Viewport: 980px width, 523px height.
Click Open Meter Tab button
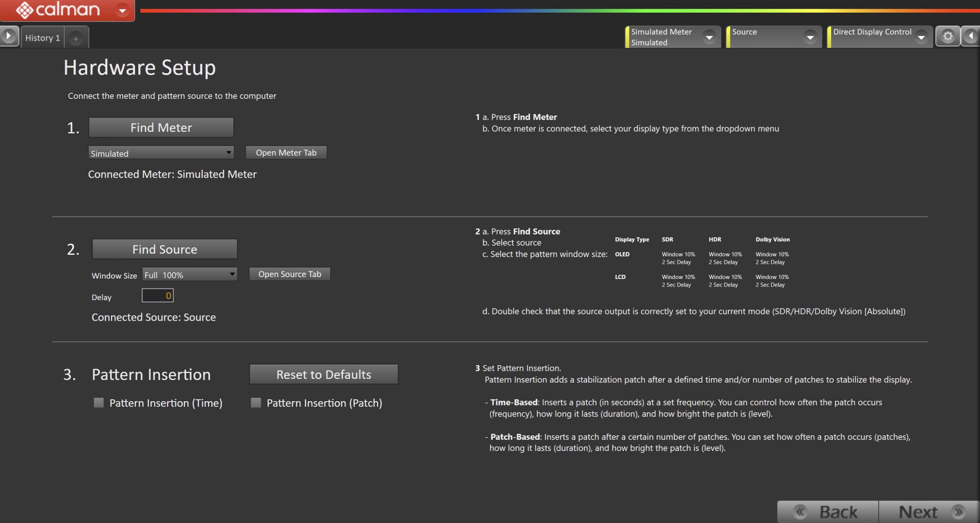point(286,152)
